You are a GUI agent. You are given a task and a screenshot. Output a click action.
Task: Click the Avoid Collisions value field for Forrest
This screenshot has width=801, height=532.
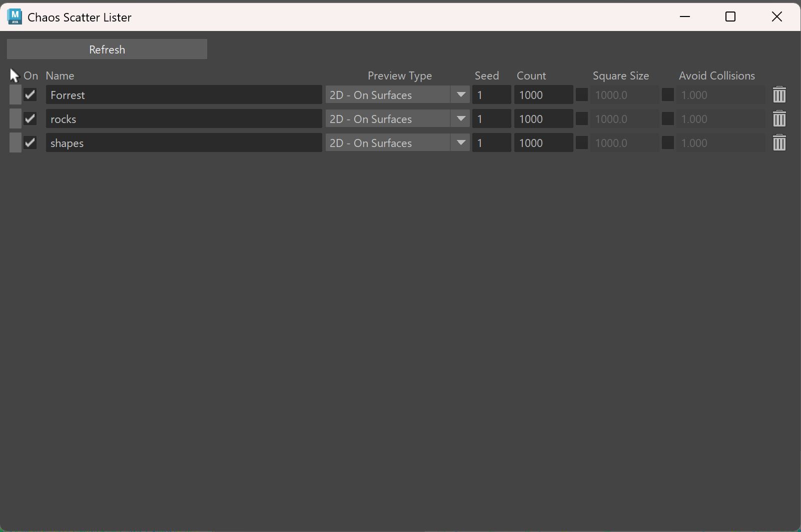pos(721,95)
